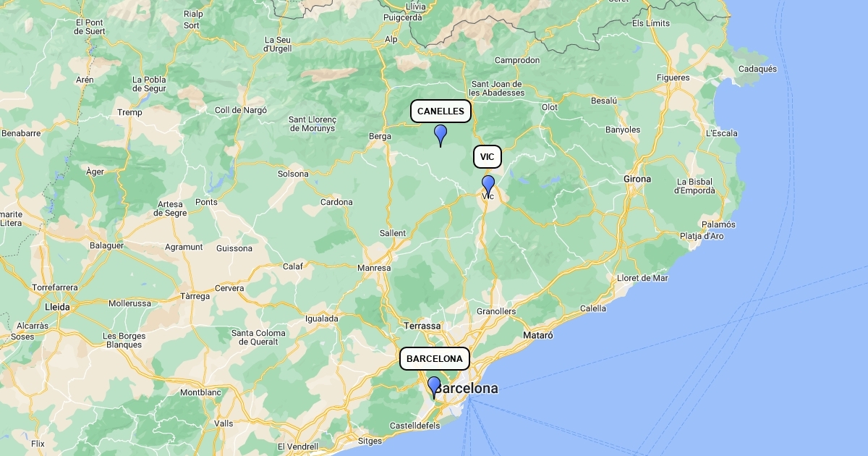
Task: Click the Berga town label
Action: tap(380, 136)
